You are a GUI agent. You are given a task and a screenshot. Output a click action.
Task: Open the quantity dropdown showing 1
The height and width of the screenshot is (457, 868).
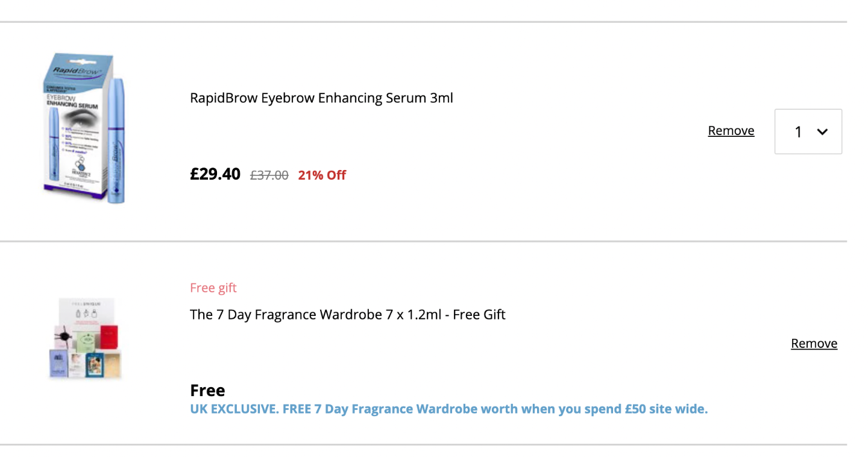(808, 131)
